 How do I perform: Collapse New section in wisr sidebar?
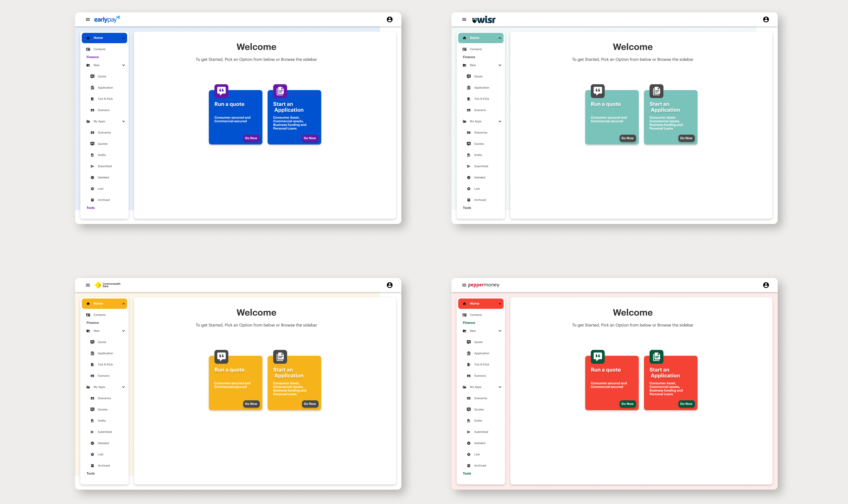tap(500, 65)
